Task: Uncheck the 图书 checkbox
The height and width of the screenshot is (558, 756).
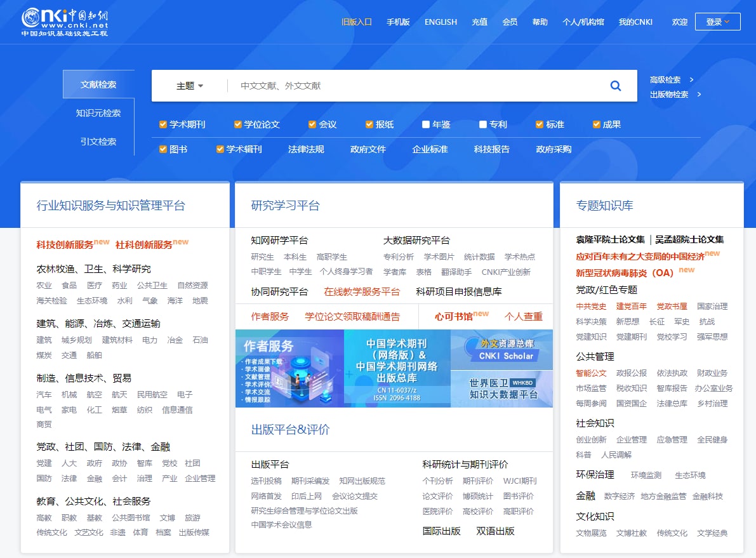Action: [x=162, y=150]
